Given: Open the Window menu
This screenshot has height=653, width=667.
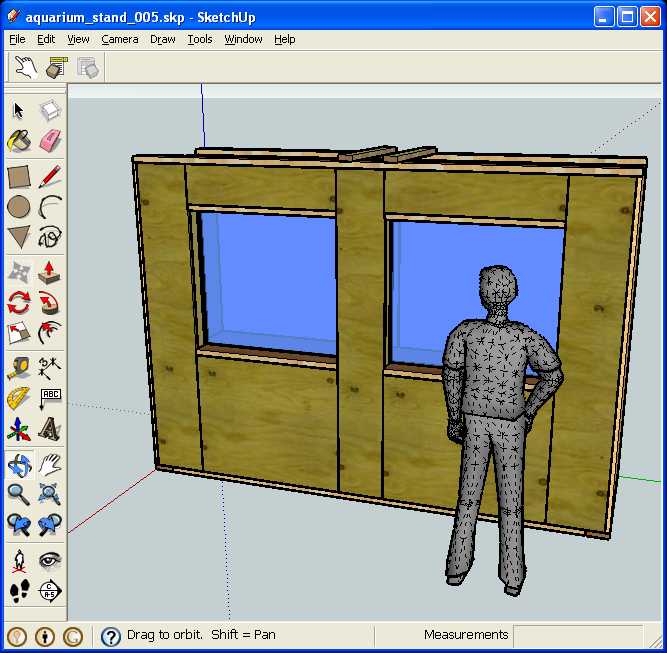Looking at the screenshot, I should click(243, 39).
